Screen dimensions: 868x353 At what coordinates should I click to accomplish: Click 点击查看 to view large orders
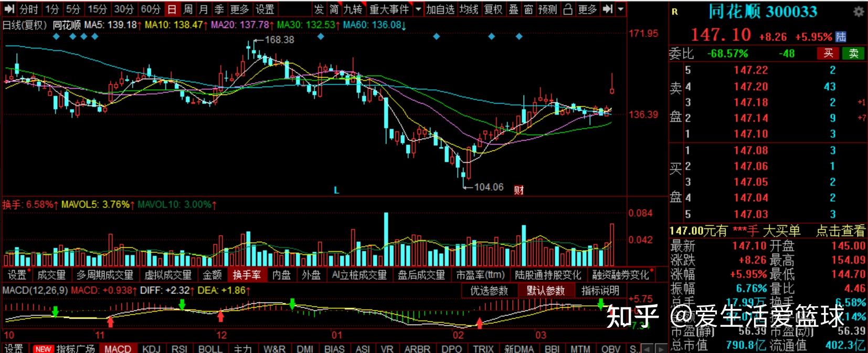pos(840,231)
